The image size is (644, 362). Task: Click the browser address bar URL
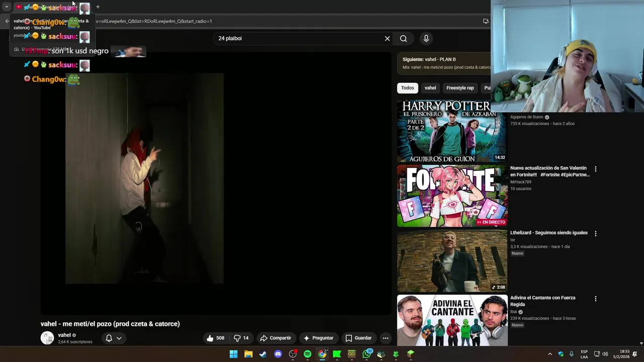[153, 21]
